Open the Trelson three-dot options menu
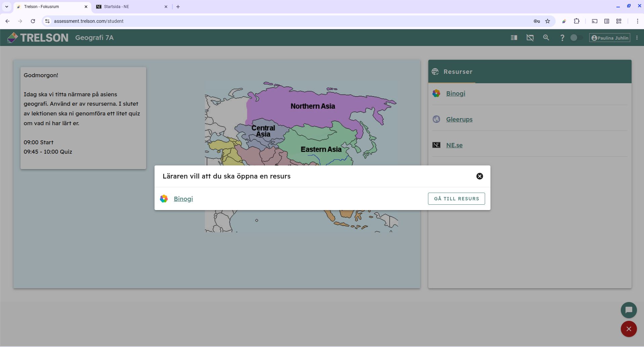This screenshot has width=644, height=347. (637, 38)
